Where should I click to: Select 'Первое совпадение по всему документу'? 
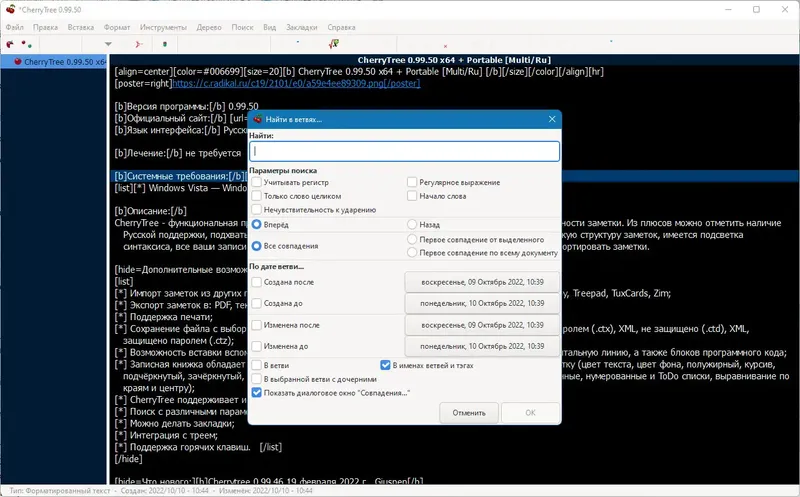pos(412,253)
